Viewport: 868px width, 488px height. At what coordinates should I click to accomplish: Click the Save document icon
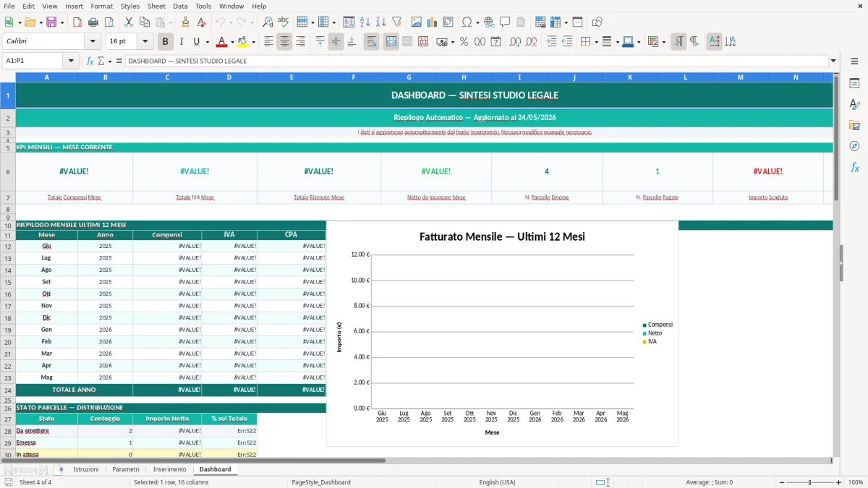tap(51, 22)
